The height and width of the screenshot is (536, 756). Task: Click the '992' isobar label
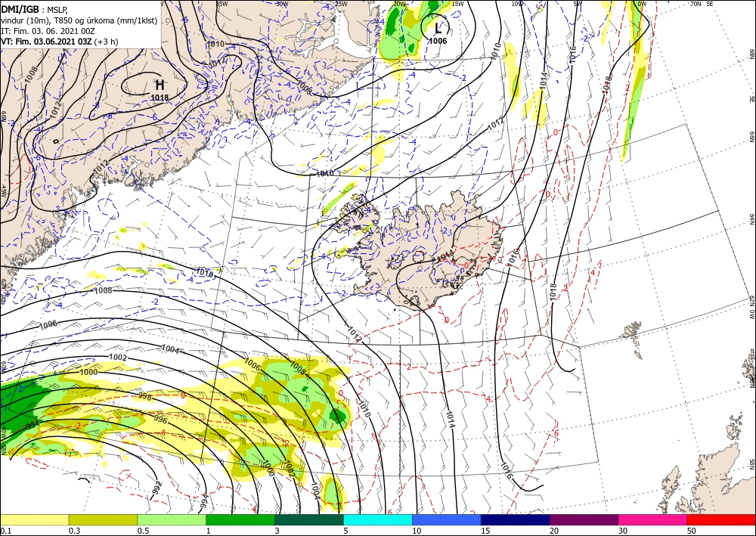click(x=156, y=488)
